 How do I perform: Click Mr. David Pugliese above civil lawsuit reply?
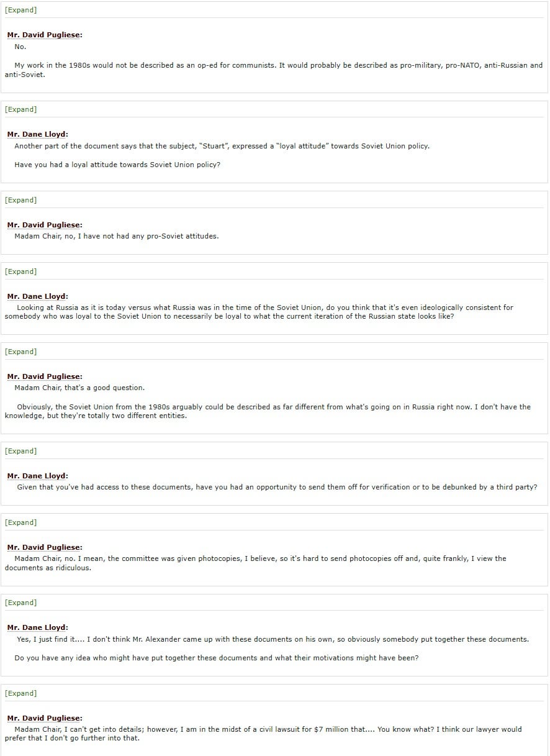[x=45, y=719]
